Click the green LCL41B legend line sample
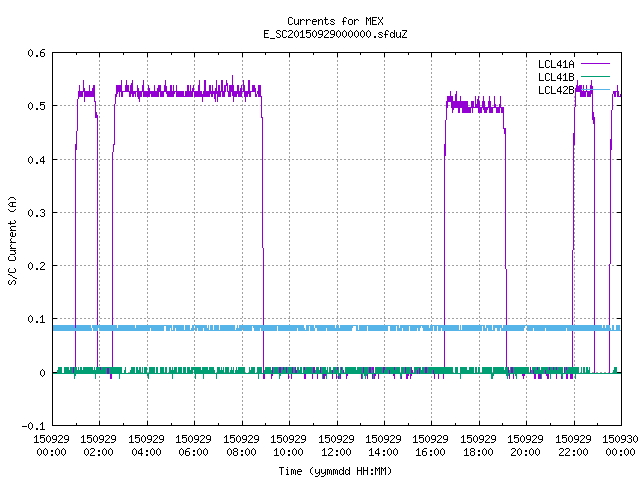The width and height of the screenshot is (640, 480). click(x=595, y=77)
